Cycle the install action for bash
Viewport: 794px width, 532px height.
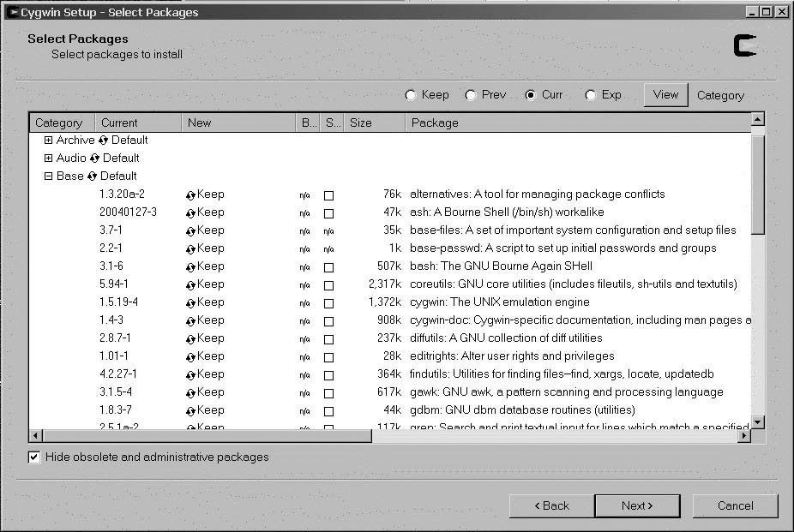point(205,266)
